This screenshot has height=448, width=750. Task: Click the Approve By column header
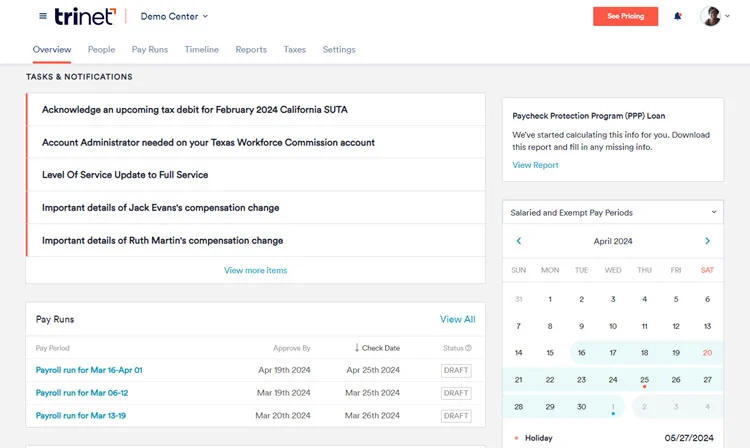point(292,348)
